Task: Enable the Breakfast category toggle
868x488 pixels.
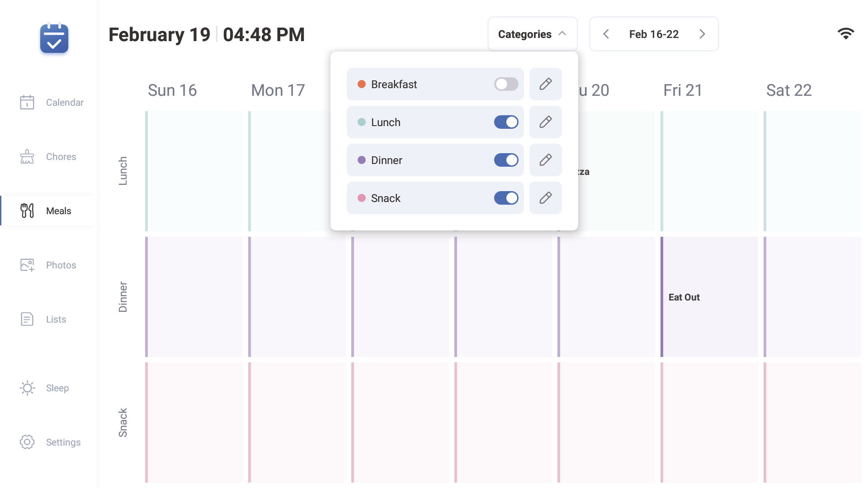Action: coord(506,84)
